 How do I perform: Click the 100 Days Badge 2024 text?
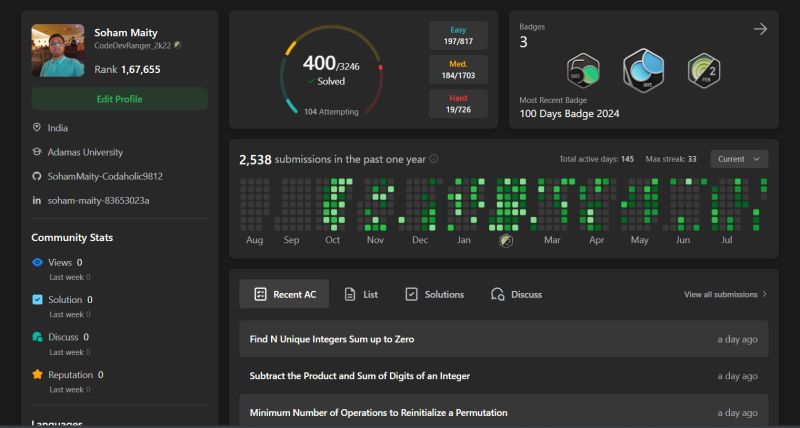pyautogui.click(x=569, y=113)
